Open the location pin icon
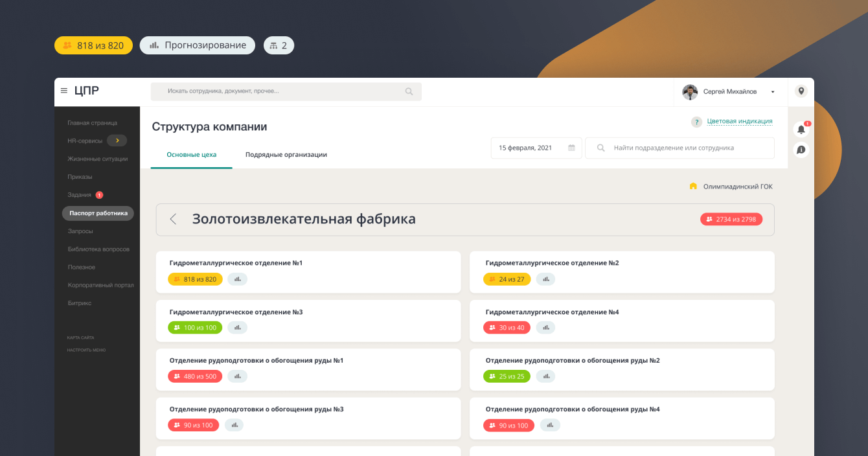The width and height of the screenshot is (868, 456). (x=801, y=91)
